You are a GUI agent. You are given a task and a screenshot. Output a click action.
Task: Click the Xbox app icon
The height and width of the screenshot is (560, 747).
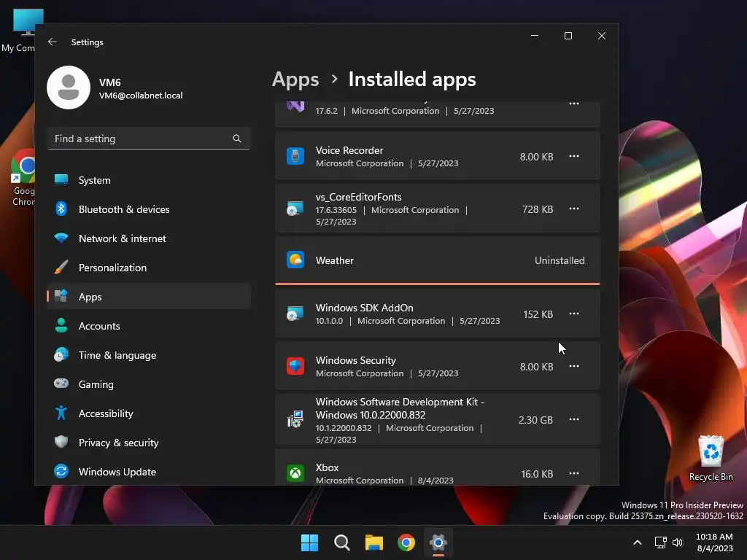tap(295, 473)
